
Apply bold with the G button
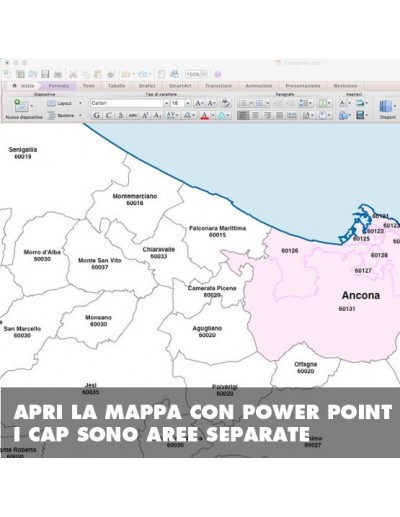pos(96,115)
